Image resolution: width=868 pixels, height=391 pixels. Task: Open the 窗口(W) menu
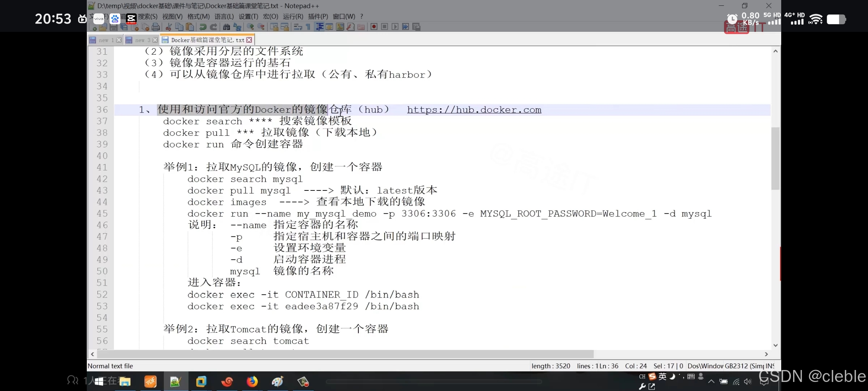[344, 17]
